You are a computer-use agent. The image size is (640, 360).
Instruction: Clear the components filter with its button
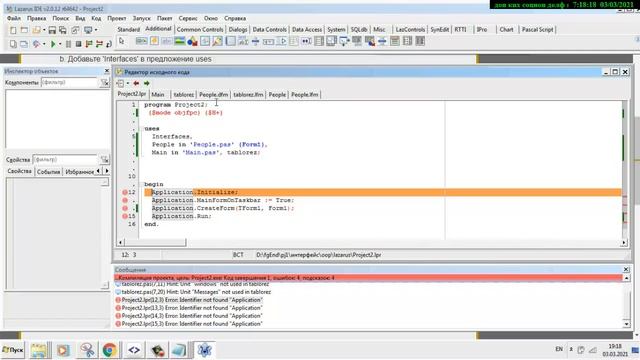pyautogui.click(x=105, y=82)
